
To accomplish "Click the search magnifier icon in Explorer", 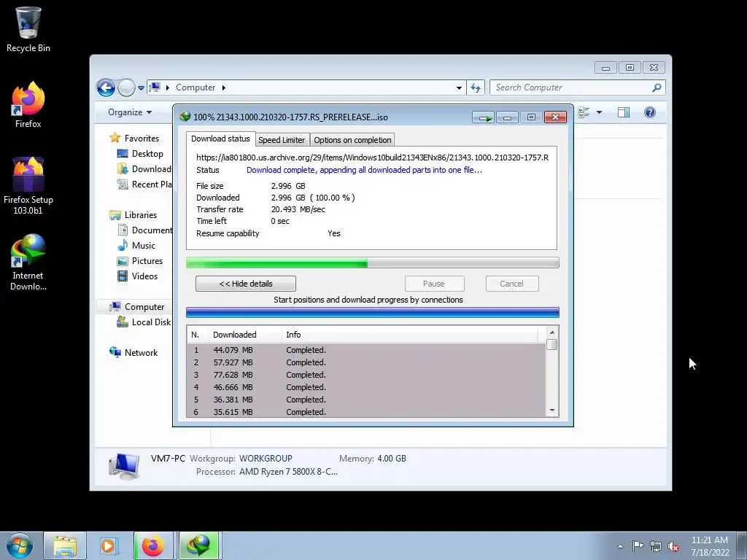I will pyautogui.click(x=657, y=87).
